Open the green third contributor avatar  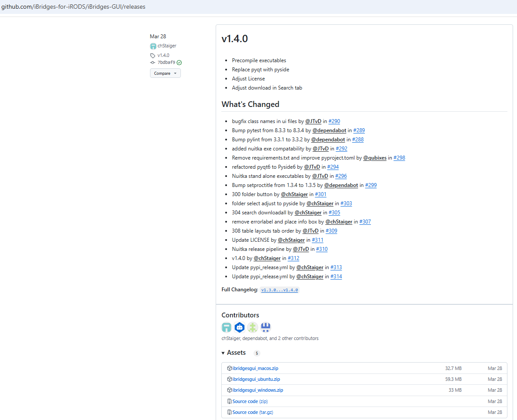253,327
